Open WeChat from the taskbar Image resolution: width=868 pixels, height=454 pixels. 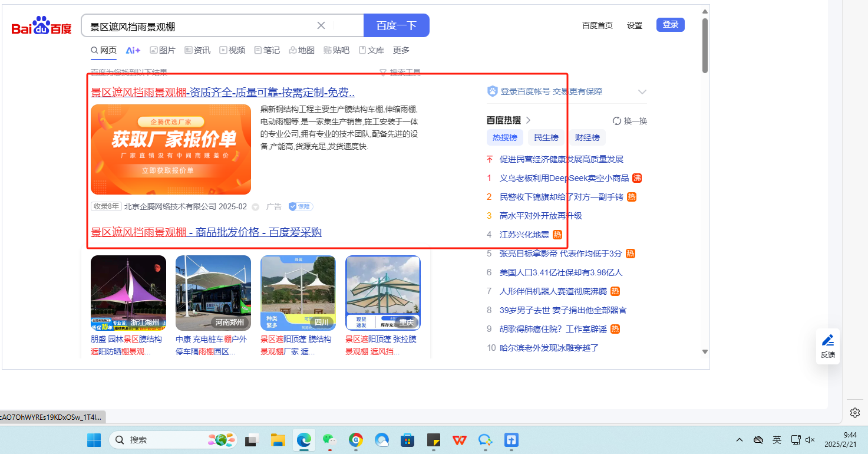[329, 440]
